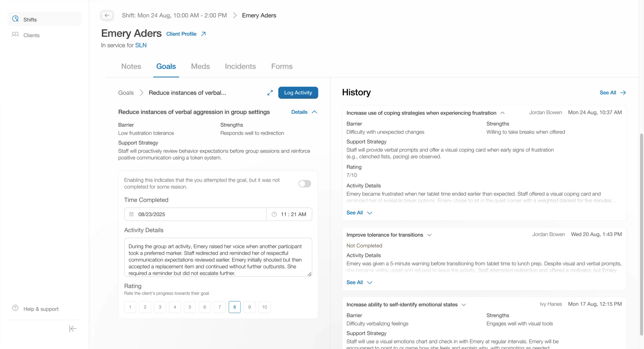Screen dimensions: 644x349
Task: Click 'Mon 24 Aug, 10:37 AM' timestamp
Action: pyautogui.click(x=595, y=113)
